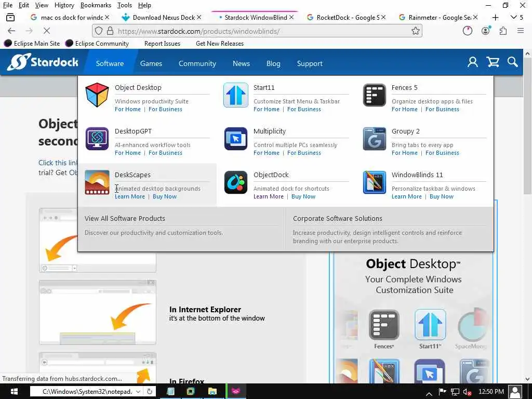532x399 pixels.
Task: Open Get New Releases bookmark
Action: [x=220, y=44]
